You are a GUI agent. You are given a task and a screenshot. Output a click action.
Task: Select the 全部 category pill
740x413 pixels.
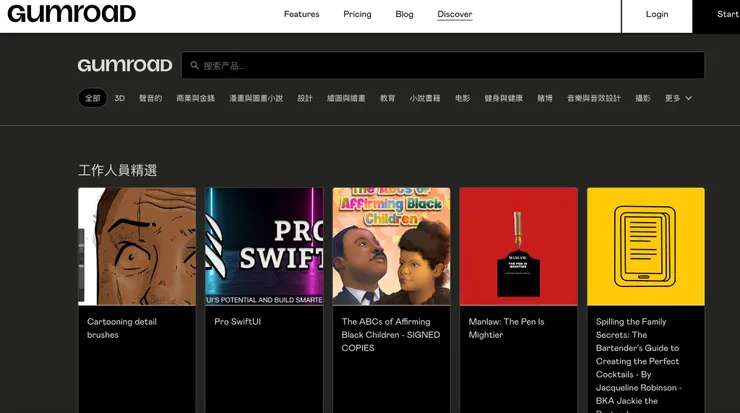[x=92, y=98]
